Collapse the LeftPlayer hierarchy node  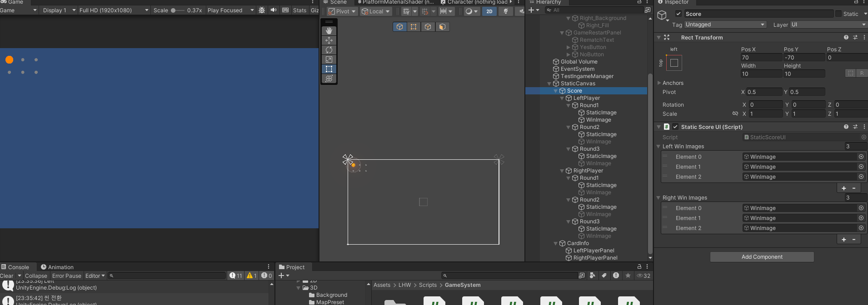tap(562, 98)
